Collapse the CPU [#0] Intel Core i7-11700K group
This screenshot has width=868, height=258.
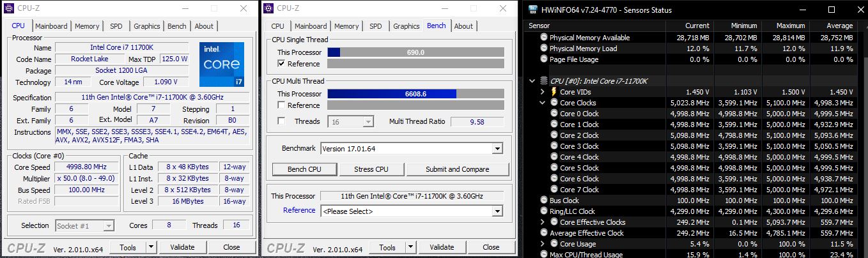tap(532, 81)
